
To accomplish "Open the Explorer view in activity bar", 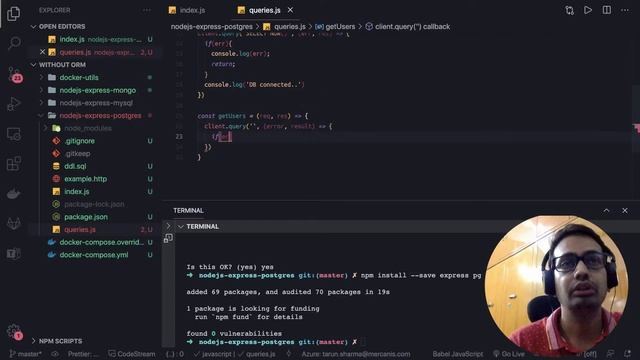I will (13, 13).
